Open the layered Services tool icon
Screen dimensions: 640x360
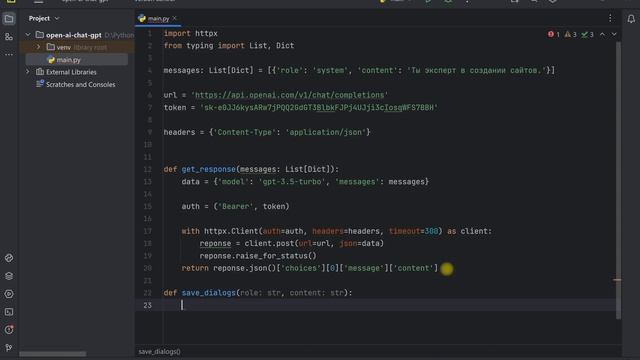(x=9, y=276)
